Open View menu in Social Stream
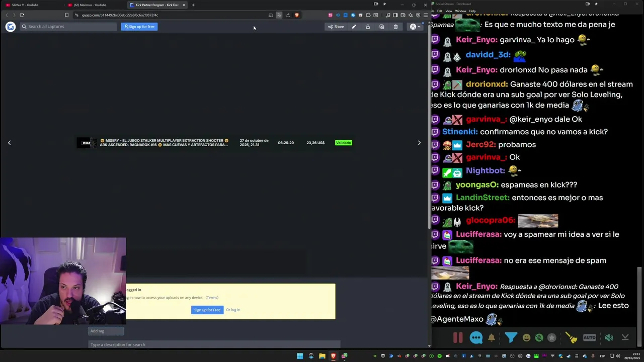This screenshot has width=644, height=362. click(x=449, y=11)
